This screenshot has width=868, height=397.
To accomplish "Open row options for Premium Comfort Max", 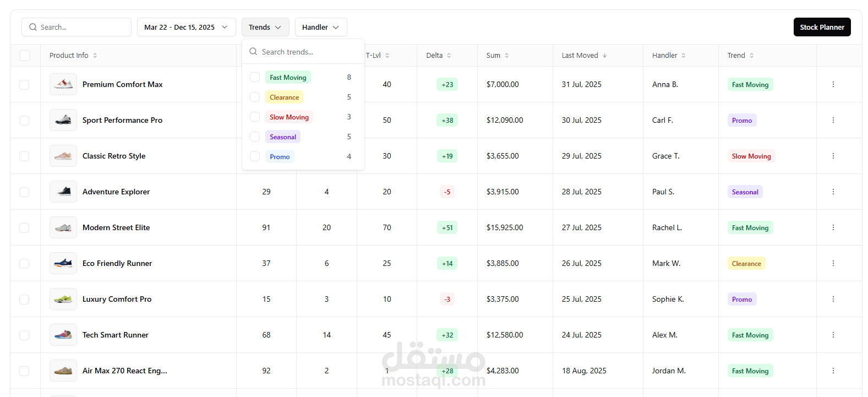I will click(833, 84).
